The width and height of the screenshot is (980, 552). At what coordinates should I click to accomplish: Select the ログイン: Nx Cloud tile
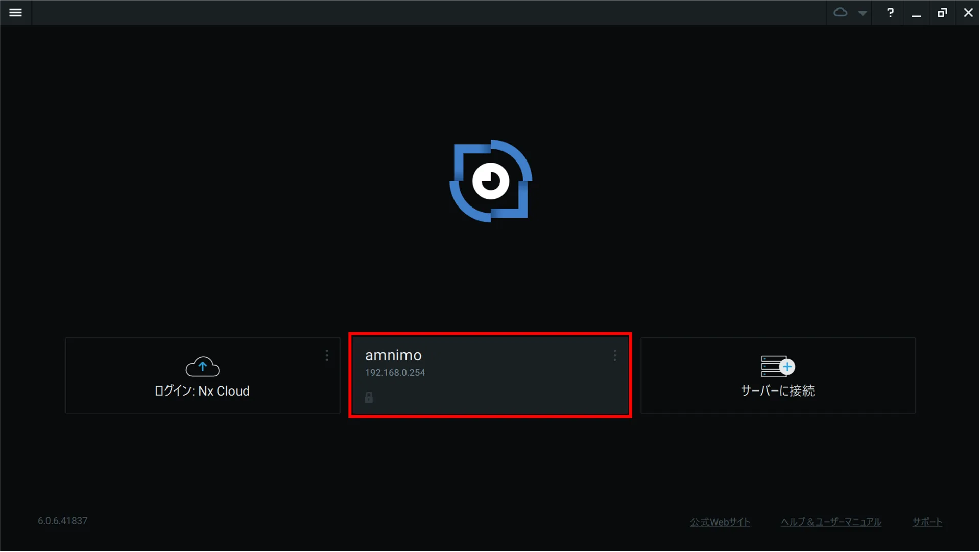coord(202,376)
